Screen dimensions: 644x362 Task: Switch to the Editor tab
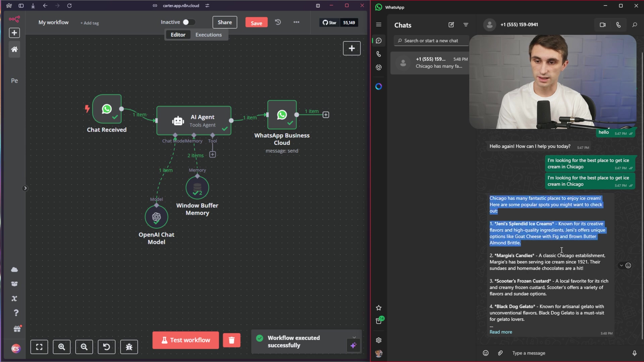(x=178, y=35)
